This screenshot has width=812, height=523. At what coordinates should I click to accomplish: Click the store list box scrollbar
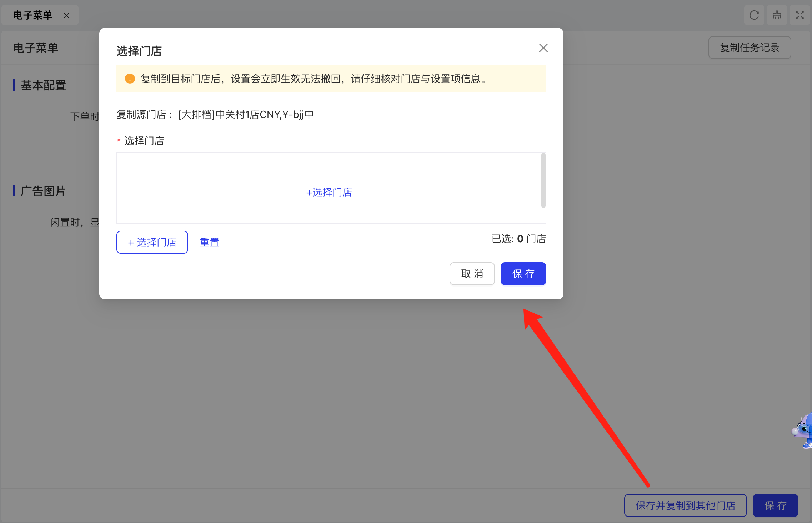(x=543, y=180)
